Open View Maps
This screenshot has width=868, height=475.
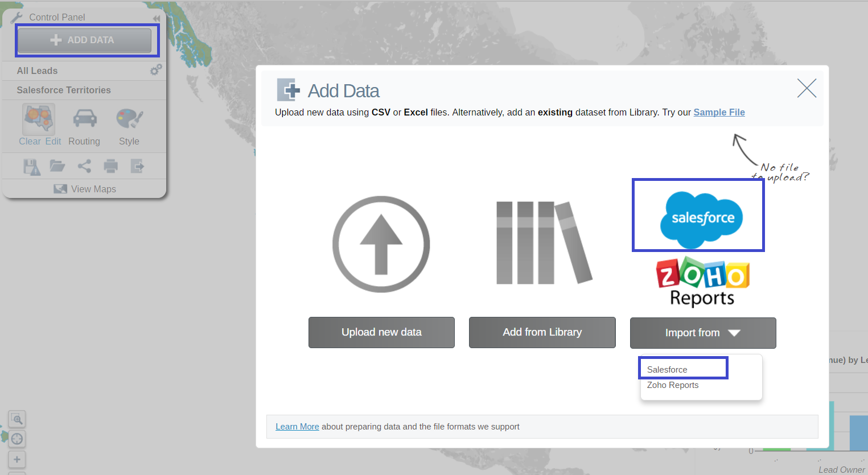pyautogui.click(x=85, y=189)
